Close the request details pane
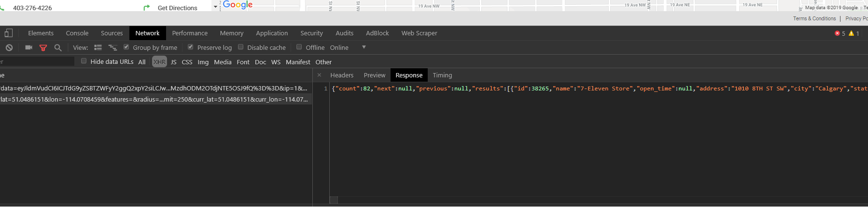Image resolution: width=868 pixels, height=207 pixels. tap(319, 75)
